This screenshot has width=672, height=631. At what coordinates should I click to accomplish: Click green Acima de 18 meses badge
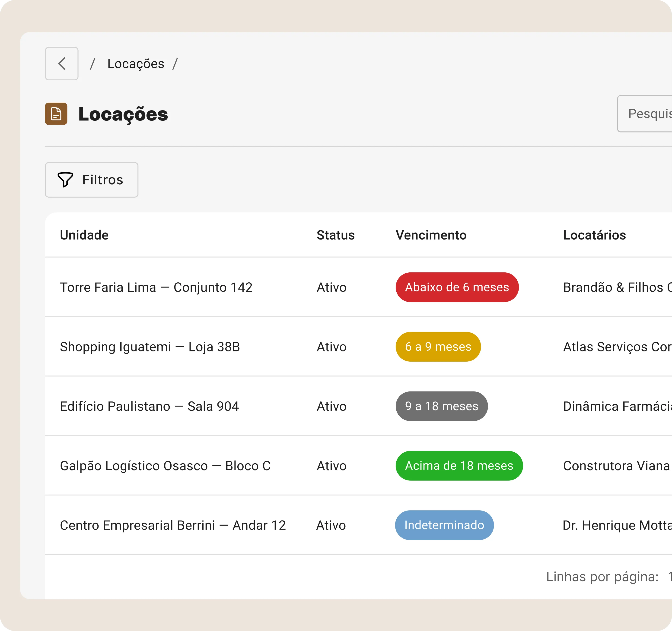[x=459, y=465]
